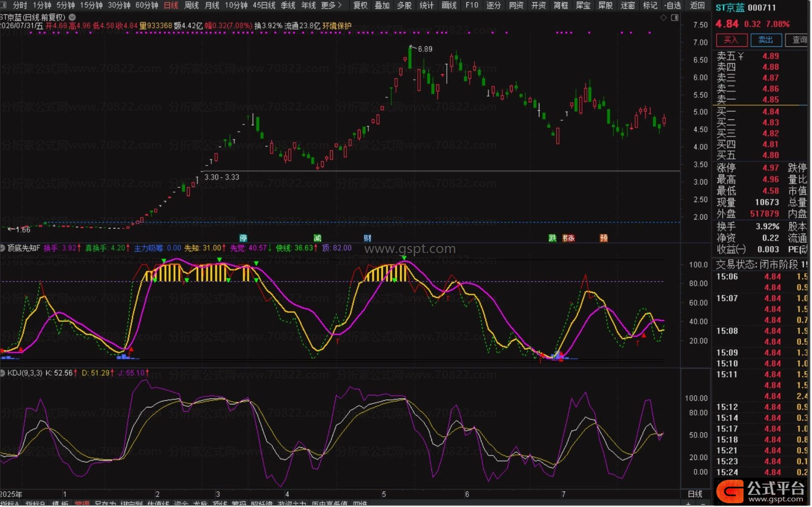The image size is (812, 507).
Task: Click the 叠加 overlay toolbar item
Action: point(382,5)
